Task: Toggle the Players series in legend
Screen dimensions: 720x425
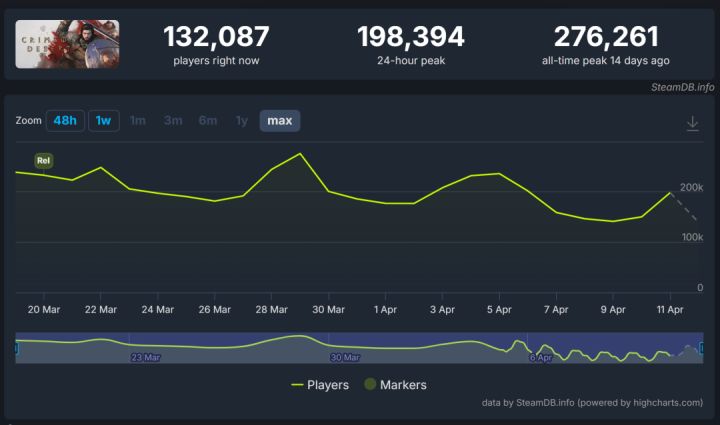Action: pyautogui.click(x=320, y=385)
